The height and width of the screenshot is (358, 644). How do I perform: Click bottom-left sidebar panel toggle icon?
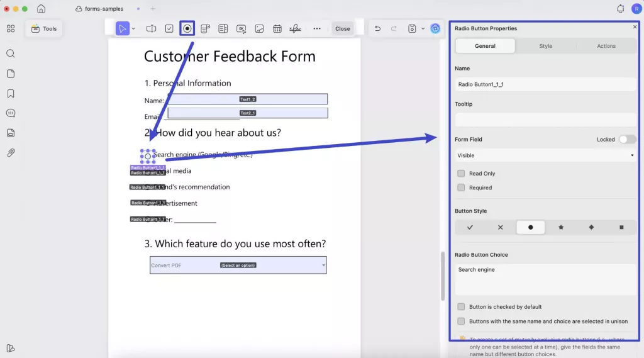11,348
